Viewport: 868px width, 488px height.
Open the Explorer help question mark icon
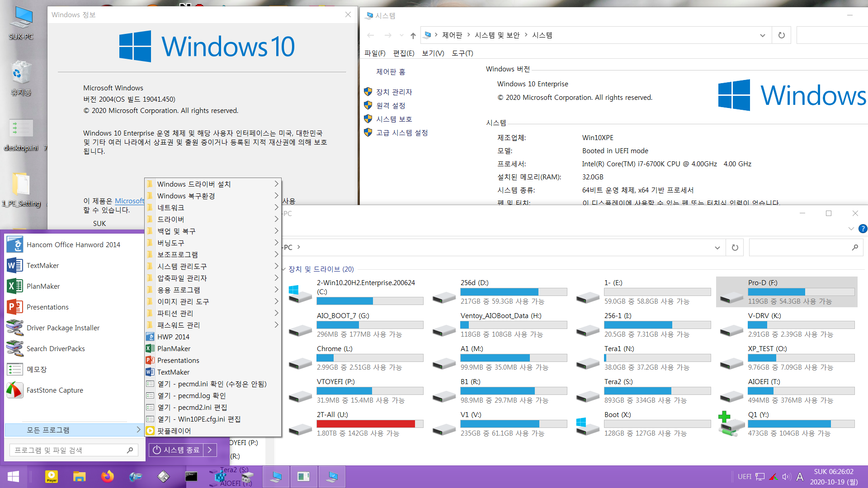[x=863, y=229]
